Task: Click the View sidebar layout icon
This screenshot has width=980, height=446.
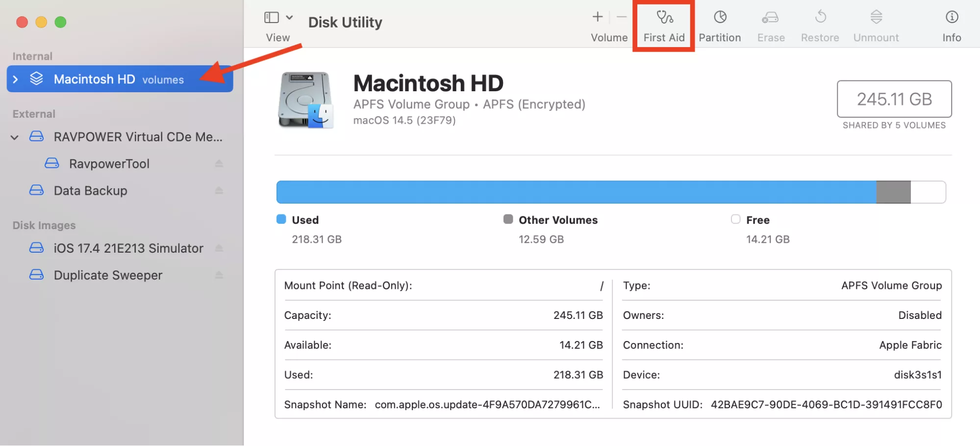Action: point(271,17)
